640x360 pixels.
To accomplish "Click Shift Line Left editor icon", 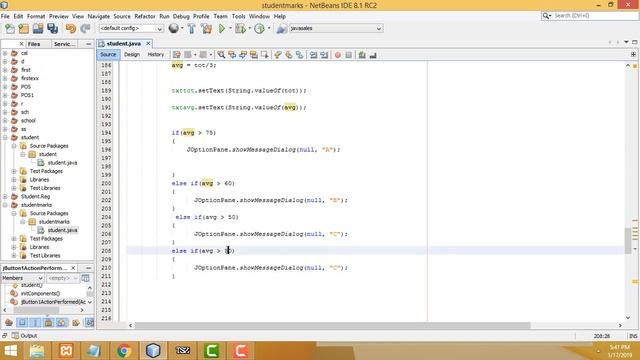I will [313, 55].
